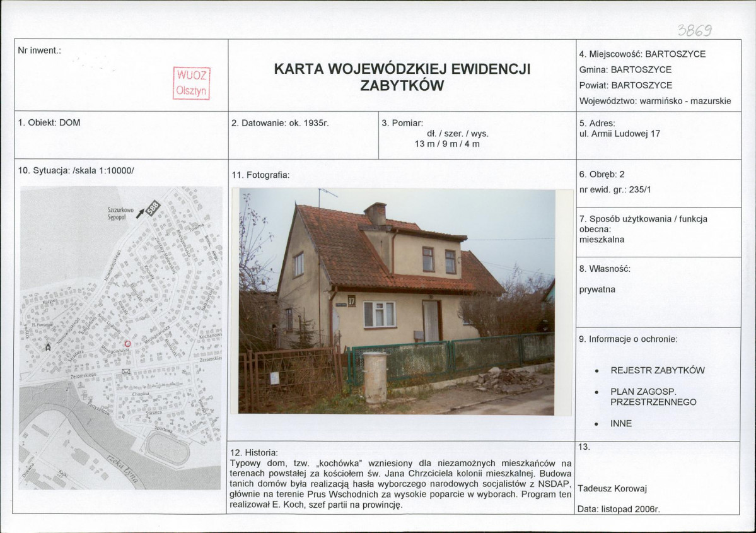Click the '5. Adres:' label
756x533 pixels.
pyautogui.click(x=597, y=124)
